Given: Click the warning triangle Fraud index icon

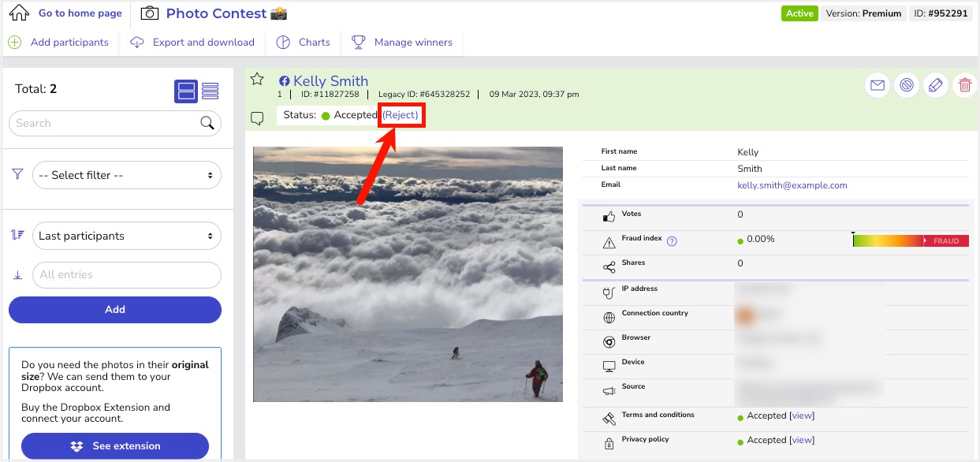Looking at the screenshot, I should coord(609,242).
